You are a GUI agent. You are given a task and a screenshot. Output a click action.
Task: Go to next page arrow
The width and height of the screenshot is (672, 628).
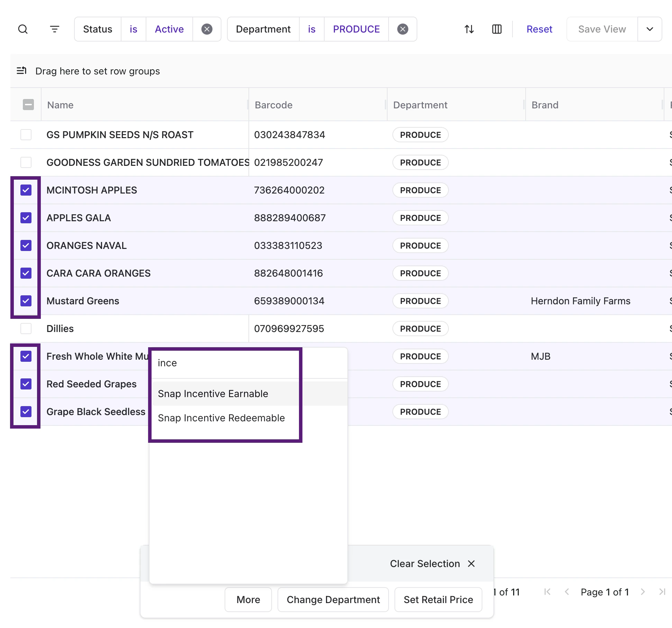(x=643, y=592)
